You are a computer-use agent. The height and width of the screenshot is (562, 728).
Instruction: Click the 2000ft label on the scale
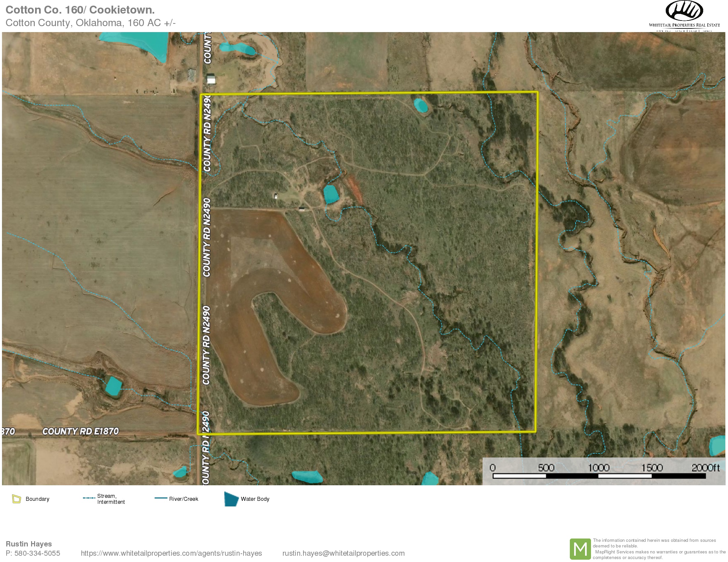click(705, 468)
